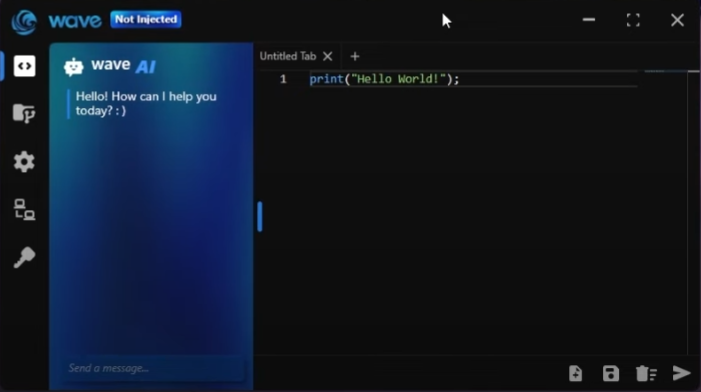This screenshot has width=701, height=392.
Task: Maximize the Wave window
Action: [633, 20]
